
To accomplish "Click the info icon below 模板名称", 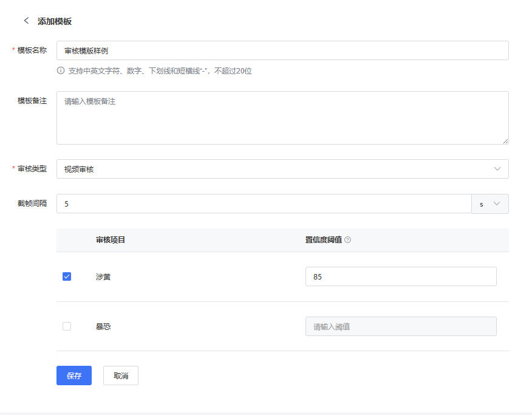I will coord(61,70).
